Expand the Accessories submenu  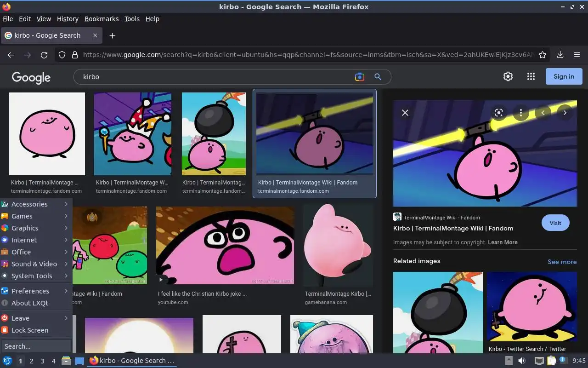click(x=36, y=204)
